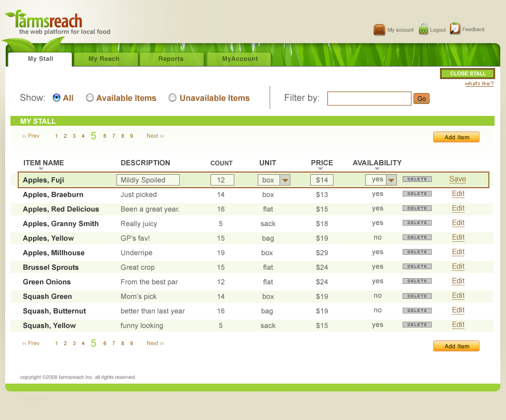Image resolution: width=506 pixels, height=420 pixels.
Task: Click the My account briefcase icon
Action: pos(379,30)
